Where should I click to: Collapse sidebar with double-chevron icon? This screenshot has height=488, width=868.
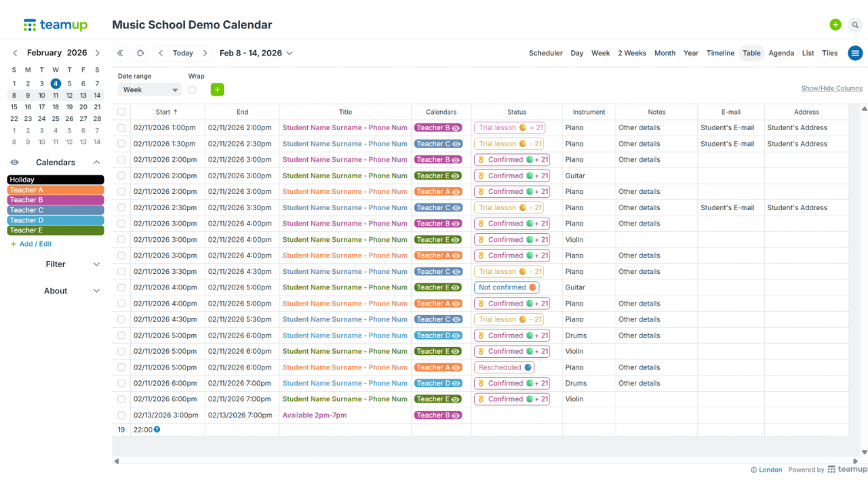click(x=121, y=53)
